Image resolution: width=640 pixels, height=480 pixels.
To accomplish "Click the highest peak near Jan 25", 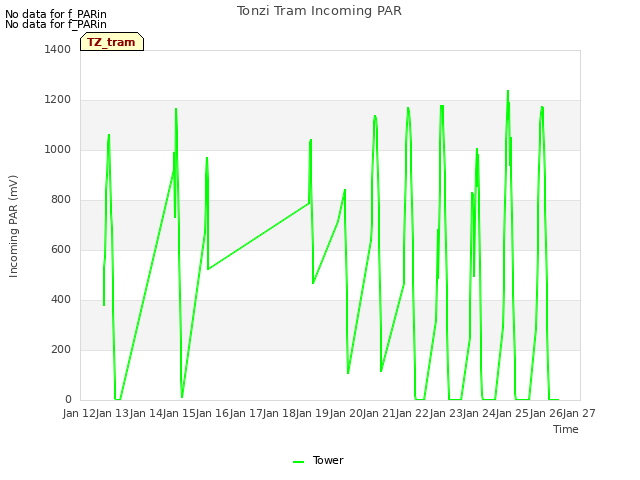I will click(x=508, y=91).
